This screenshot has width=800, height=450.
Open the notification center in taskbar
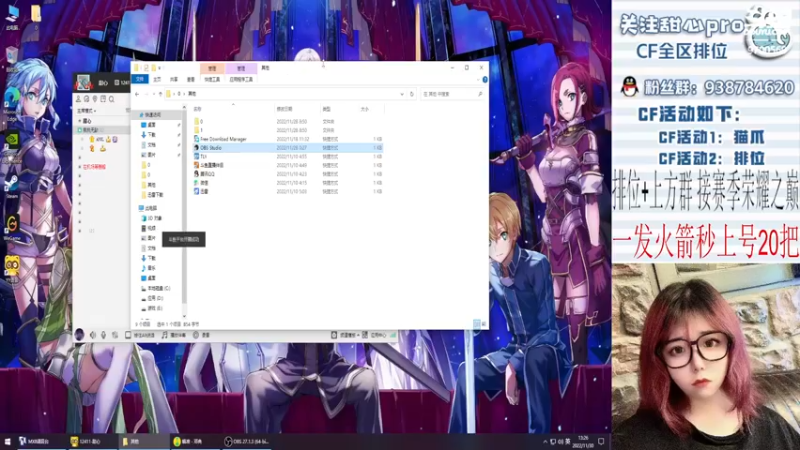[x=602, y=441]
